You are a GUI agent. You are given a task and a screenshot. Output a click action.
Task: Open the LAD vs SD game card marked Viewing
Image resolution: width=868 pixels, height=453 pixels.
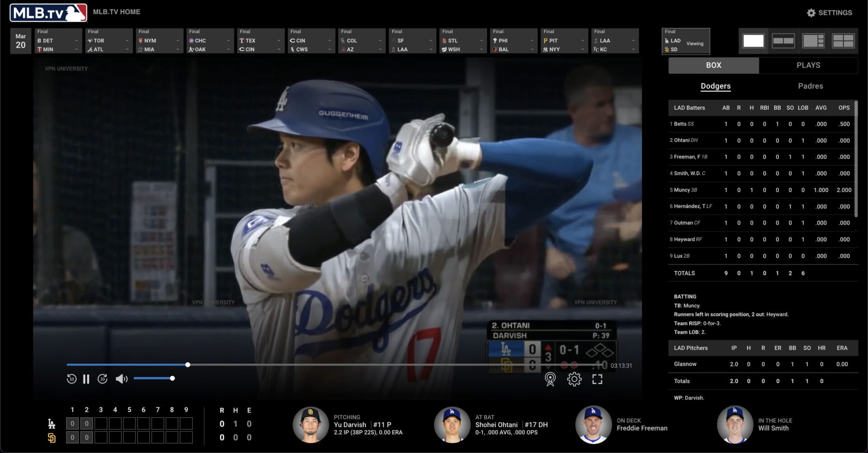tap(685, 41)
